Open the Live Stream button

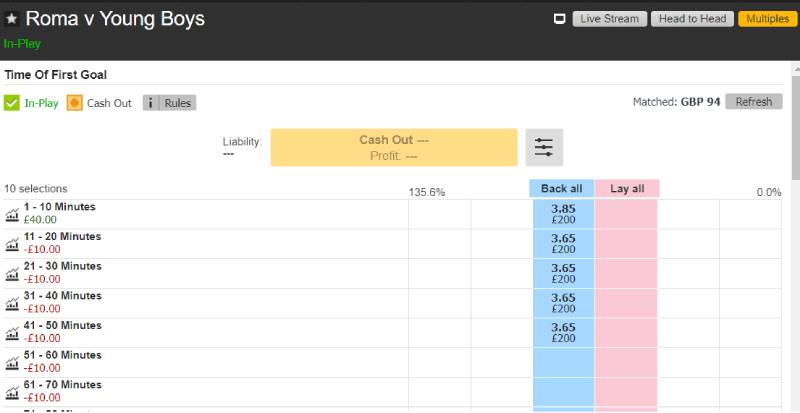pyautogui.click(x=609, y=19)
